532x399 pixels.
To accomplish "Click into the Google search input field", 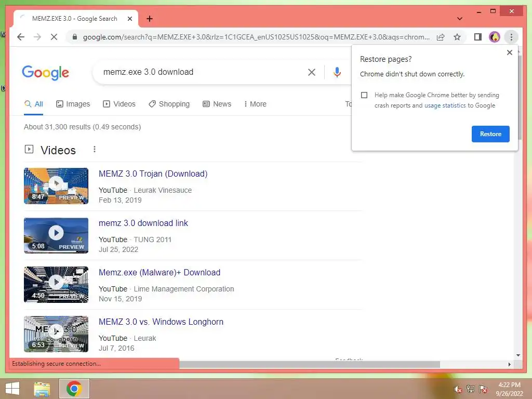I will click(x=200, y=72).
